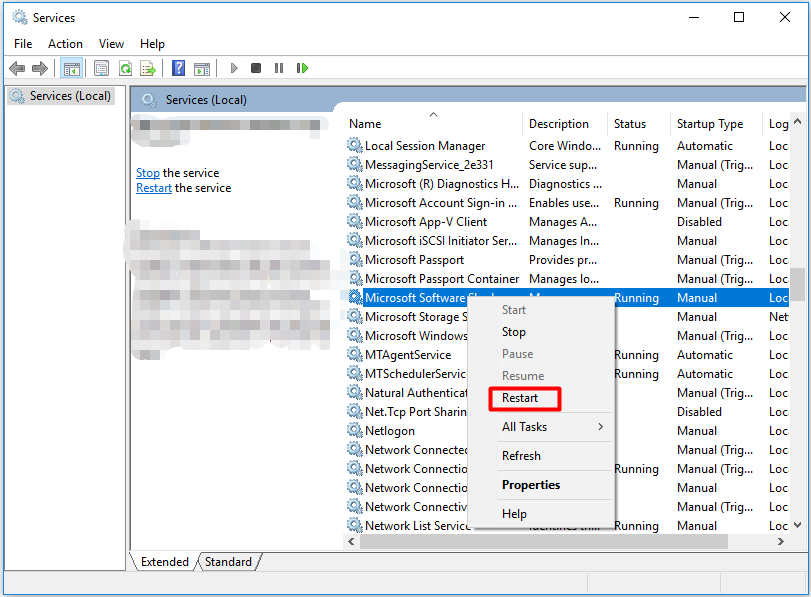This screenshot has height=597, width=811.
Task: Click the Back arrow toolbar icon
Action: (x=17, y=68)
